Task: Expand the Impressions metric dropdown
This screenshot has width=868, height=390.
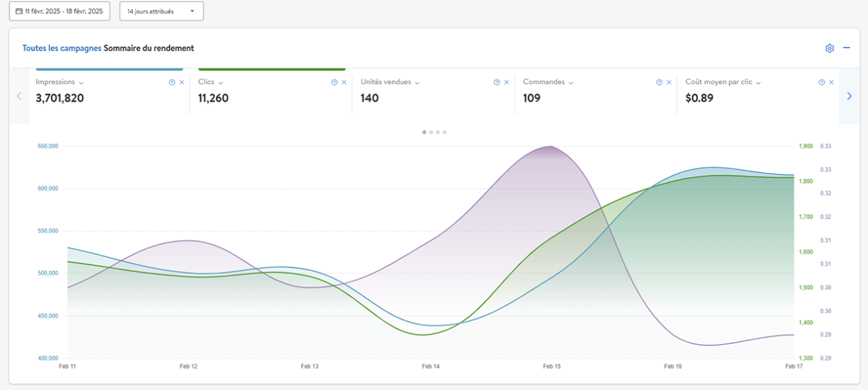Action: point(81,83)
